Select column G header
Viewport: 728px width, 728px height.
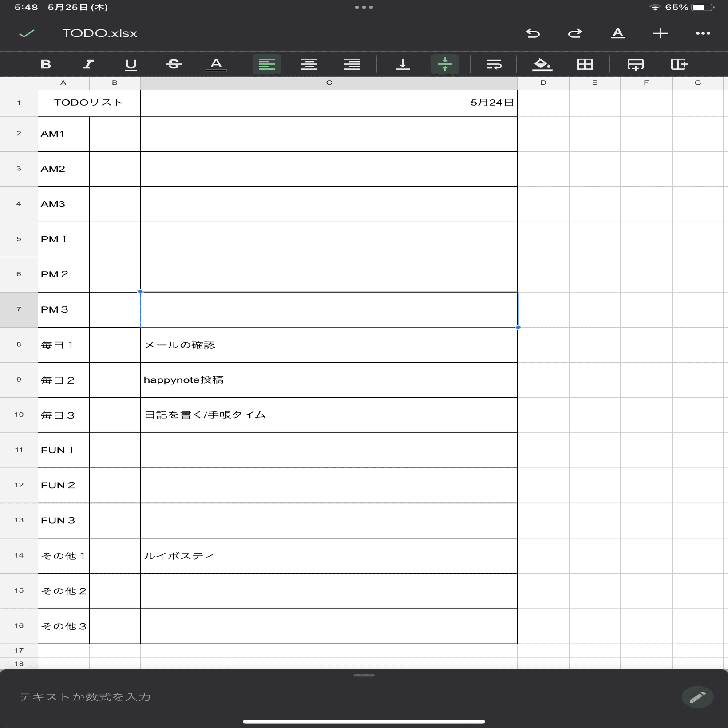698,83
